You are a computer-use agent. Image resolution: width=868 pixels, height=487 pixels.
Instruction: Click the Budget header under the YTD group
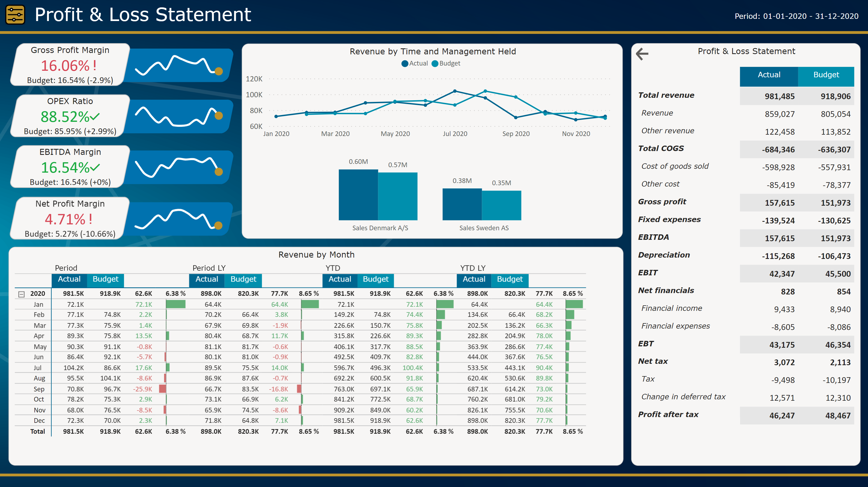pyautogui.click(x=375, y=279)
